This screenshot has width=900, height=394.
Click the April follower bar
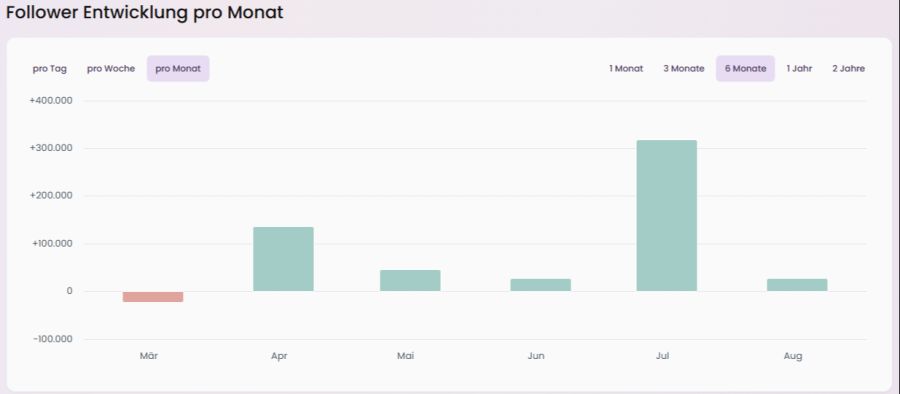point(284,259)
